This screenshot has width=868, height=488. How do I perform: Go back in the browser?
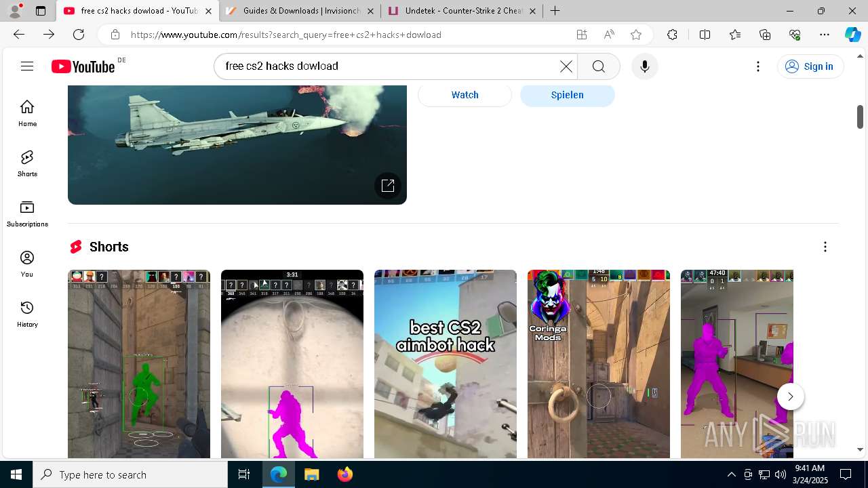point(19,35)
